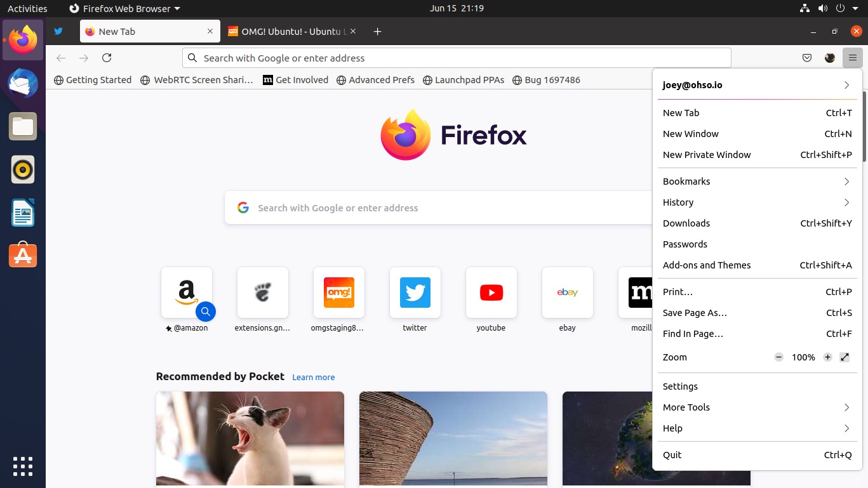Open the Firefox Web Browser app menu dropdown
The width and height of the screenshot is (868, 488).
click(x=124, y=8)
